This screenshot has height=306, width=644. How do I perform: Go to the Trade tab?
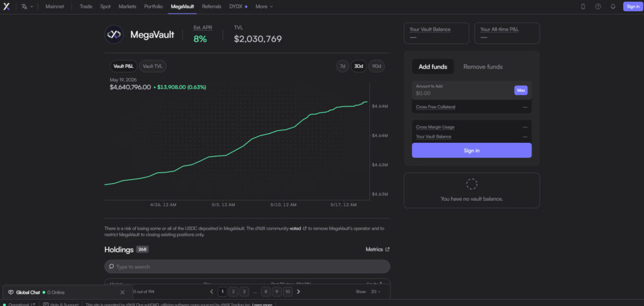pyautogui.click(x=86, y=6)
